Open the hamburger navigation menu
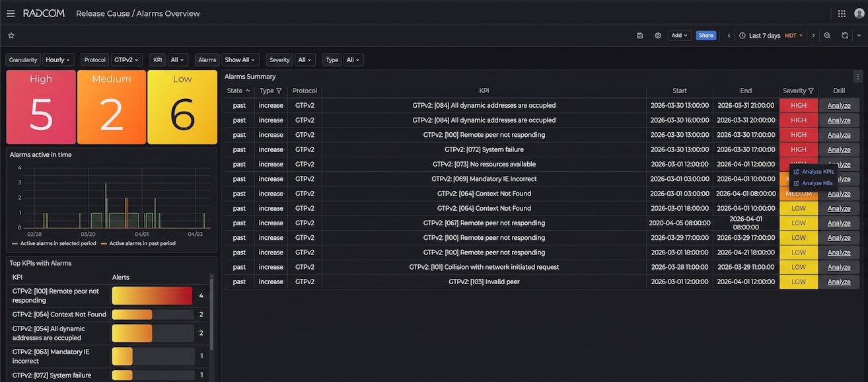Screen dimensions: 868x382 tap(11, 13)
